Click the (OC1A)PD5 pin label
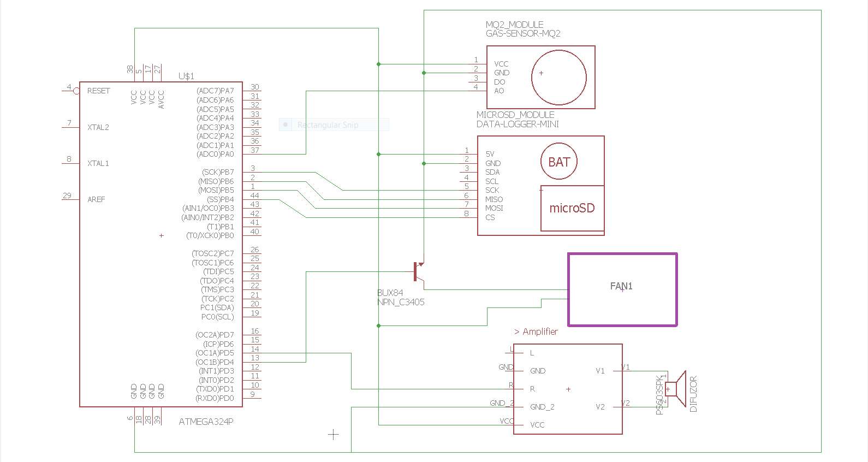 (215, 353)
